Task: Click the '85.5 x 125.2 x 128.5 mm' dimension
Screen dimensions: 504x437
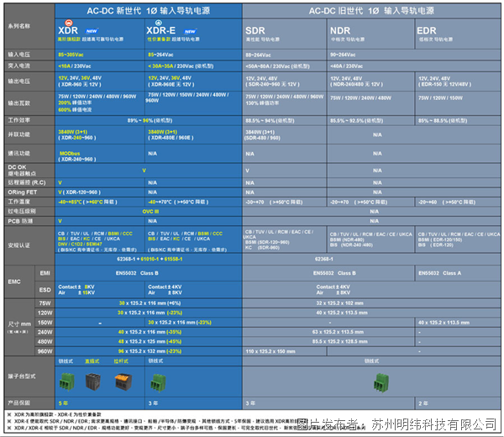Action: [x=339, y=342]
